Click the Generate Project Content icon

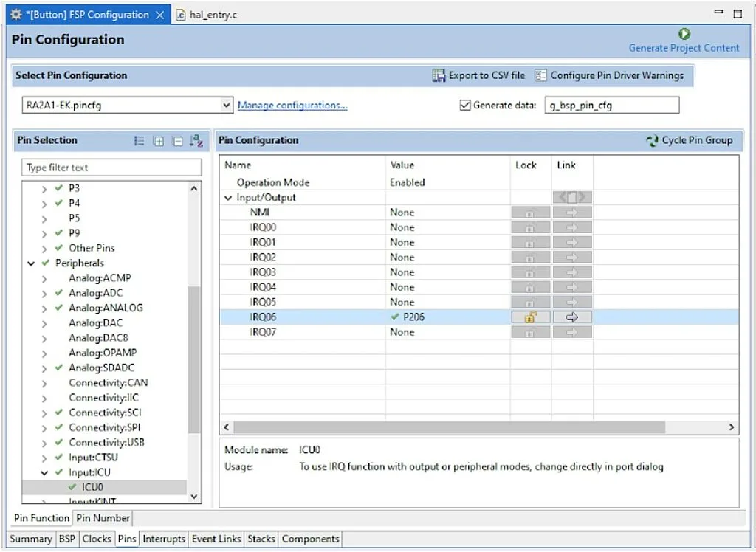[684, 34]
